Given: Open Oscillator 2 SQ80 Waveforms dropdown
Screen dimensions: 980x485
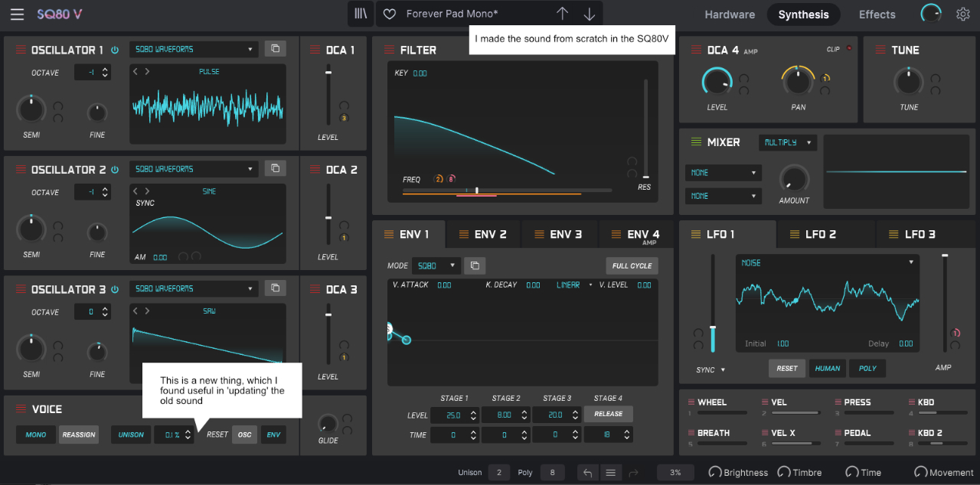Looking at the screenshot, I should pos(194,169).
